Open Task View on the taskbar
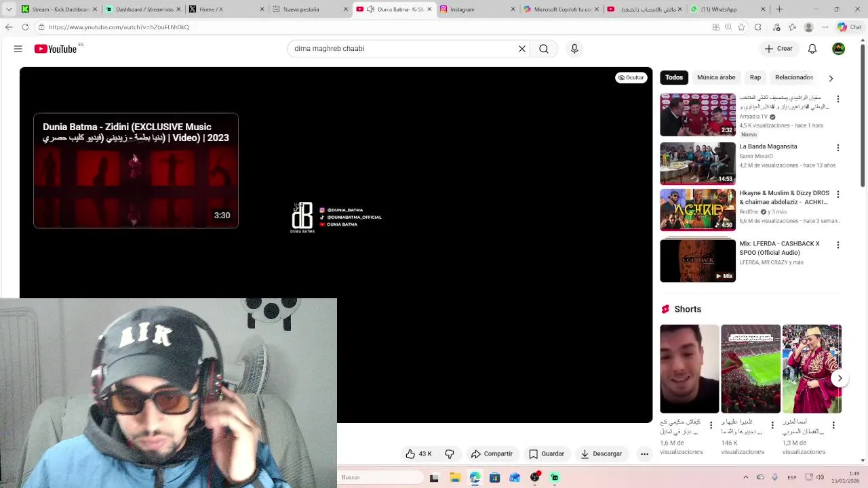The height and width of the screenshot is (488, 868). pos(434,478)
